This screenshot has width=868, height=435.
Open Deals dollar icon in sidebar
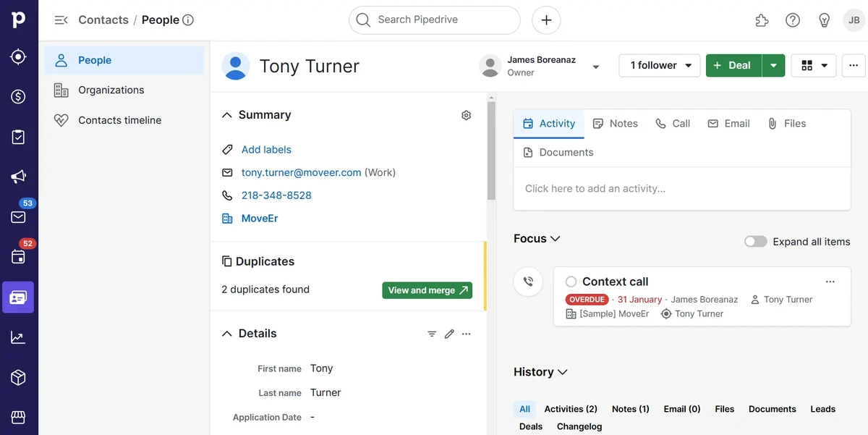pos(19,96)
